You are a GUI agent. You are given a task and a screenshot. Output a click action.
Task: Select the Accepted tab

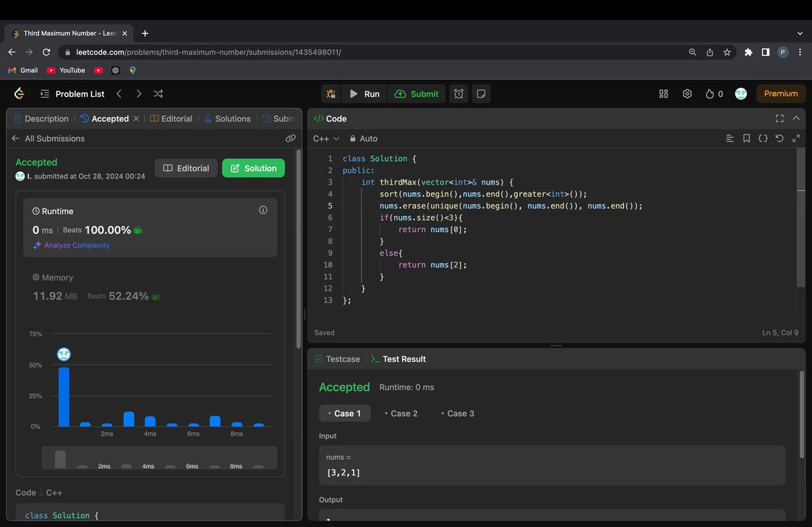[x=104, y=118]
